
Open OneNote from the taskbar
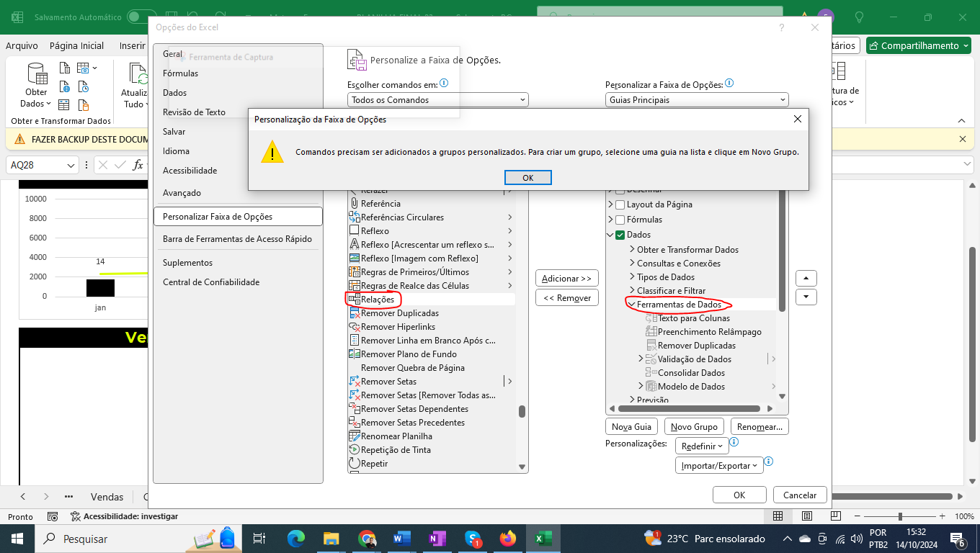437,539
